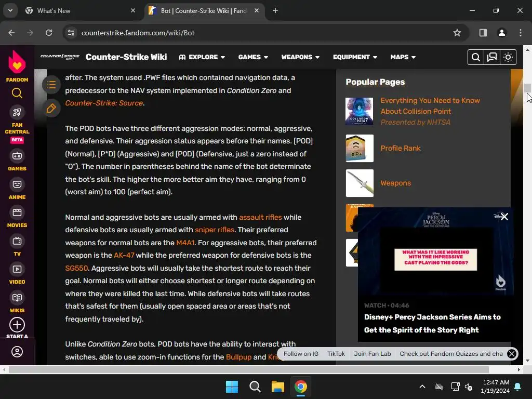Click the Collision Point thumbnail
The width and height of the screenshot is (532, 399).
360,111
